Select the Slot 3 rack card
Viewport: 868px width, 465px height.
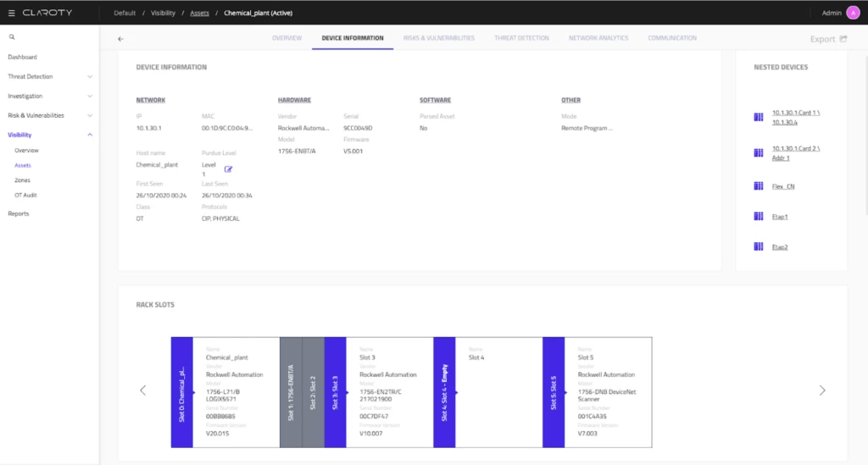coord(388,390)
